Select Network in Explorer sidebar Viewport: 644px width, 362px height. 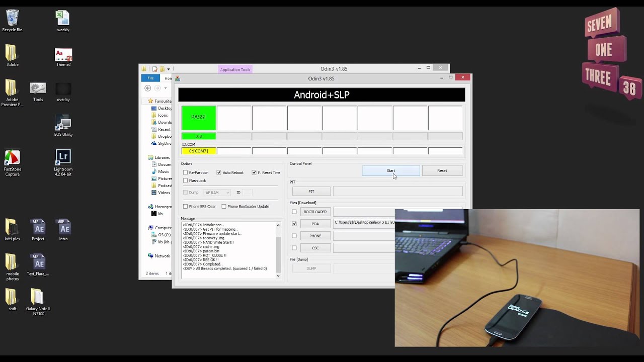pyautogui.click(x=159, y=256)
